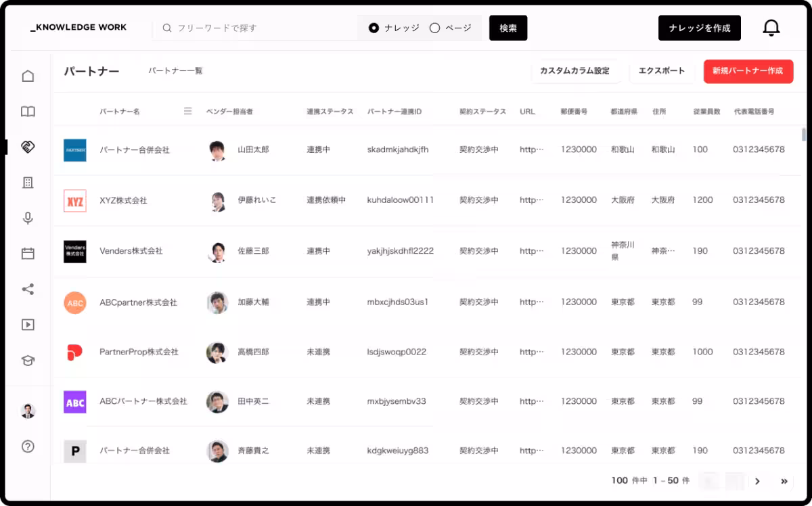This screenshot has height=506, width=812.
Task: Open the company building icon in sidebar
Action: [28, 182]
